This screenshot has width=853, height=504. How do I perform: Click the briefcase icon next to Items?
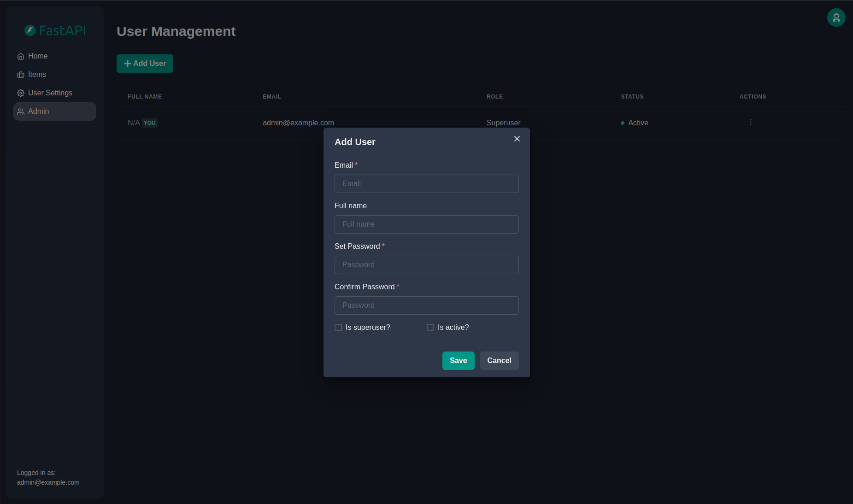tap(21, 74)
